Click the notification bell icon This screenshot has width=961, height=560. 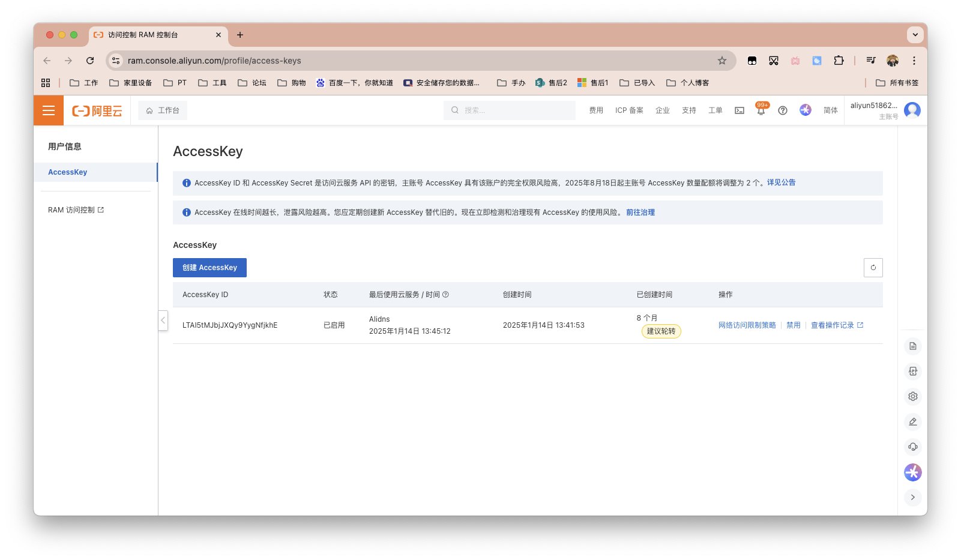[x=761, y=111]
